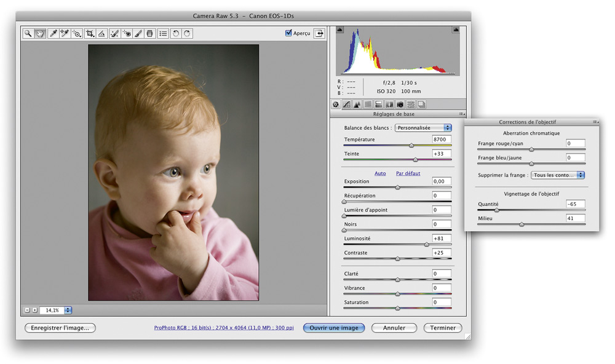The width and height of the screenshot is (615, 364).
Task: Click Enregistrer l'image button
Action: [60, 328]
